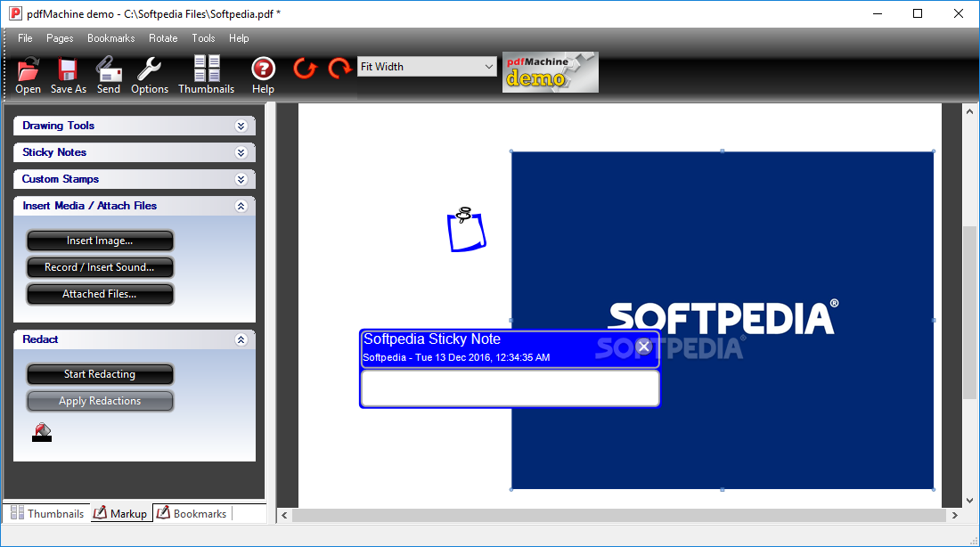Open the Bookmarks menu

tap(111, 38)
